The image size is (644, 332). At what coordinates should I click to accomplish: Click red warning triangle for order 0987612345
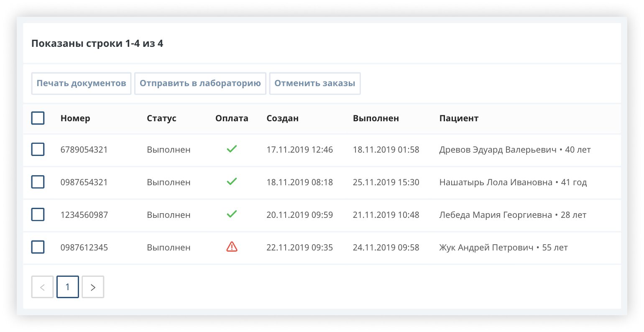pos(232,247)
